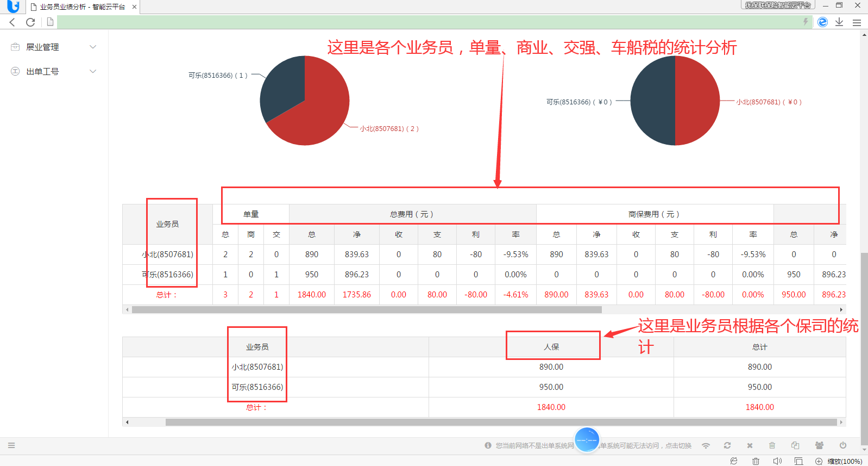Click the 可乐(8516366) row in upper table
868x466 pixels.
pyautogui.click(x=484, y=275)
